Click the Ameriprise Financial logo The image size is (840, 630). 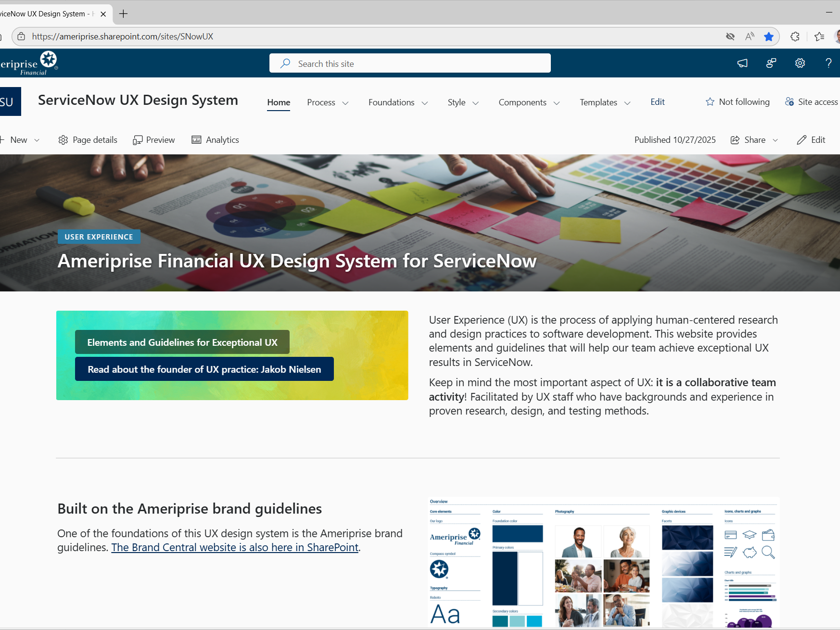click(29, 63)
